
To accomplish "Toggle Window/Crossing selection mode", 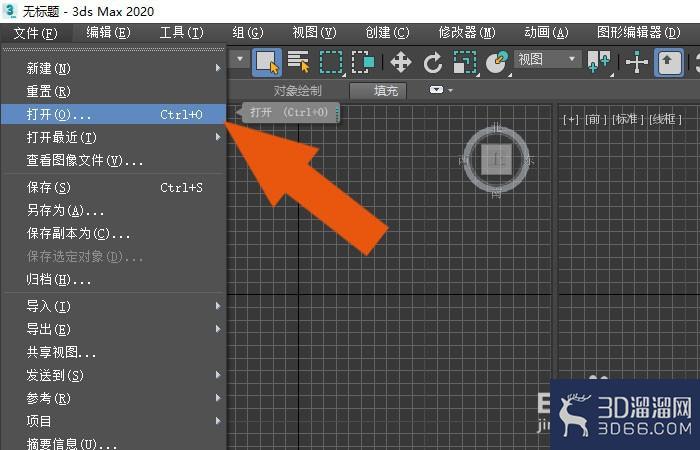I will [x=363, y=62].
